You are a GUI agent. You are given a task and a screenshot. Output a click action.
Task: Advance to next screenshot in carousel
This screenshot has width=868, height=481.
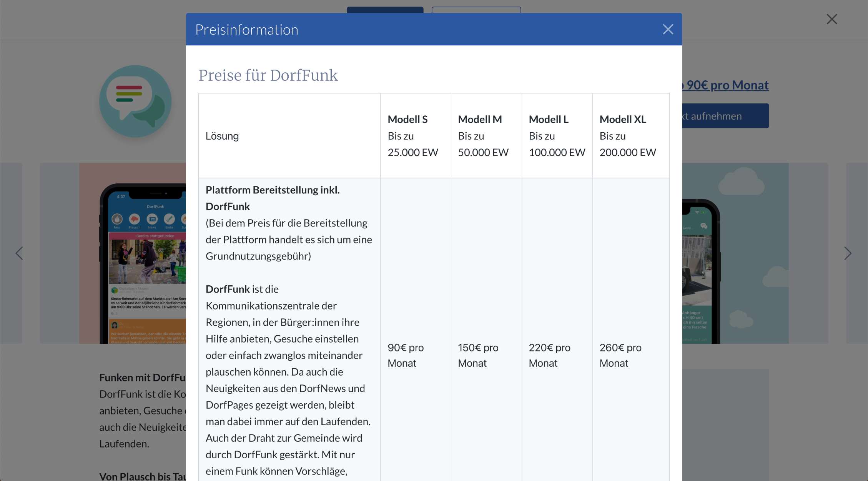pyautogui.click(x=848, y=253)
